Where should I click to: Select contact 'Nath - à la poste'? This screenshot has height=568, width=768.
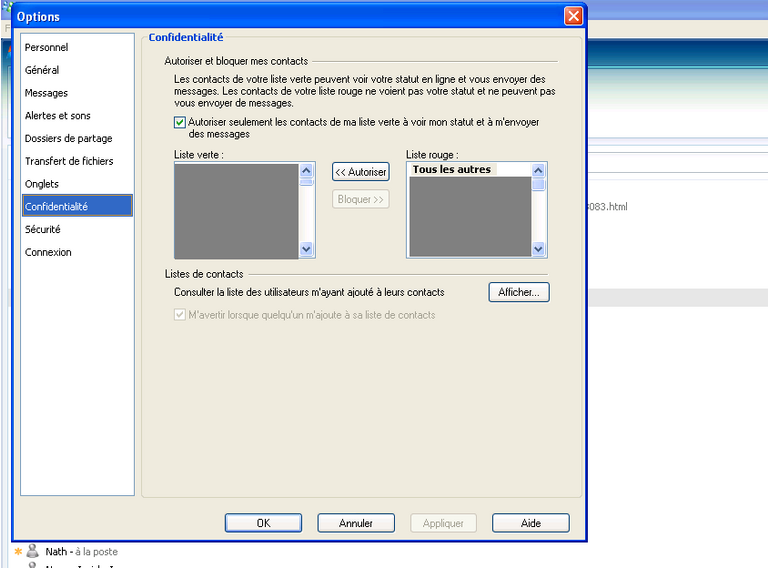pyautogui.click(x=81, y=552)
